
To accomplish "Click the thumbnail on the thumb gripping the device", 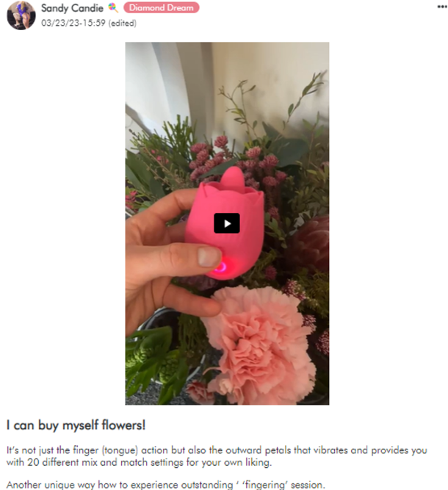I will 208,256.
